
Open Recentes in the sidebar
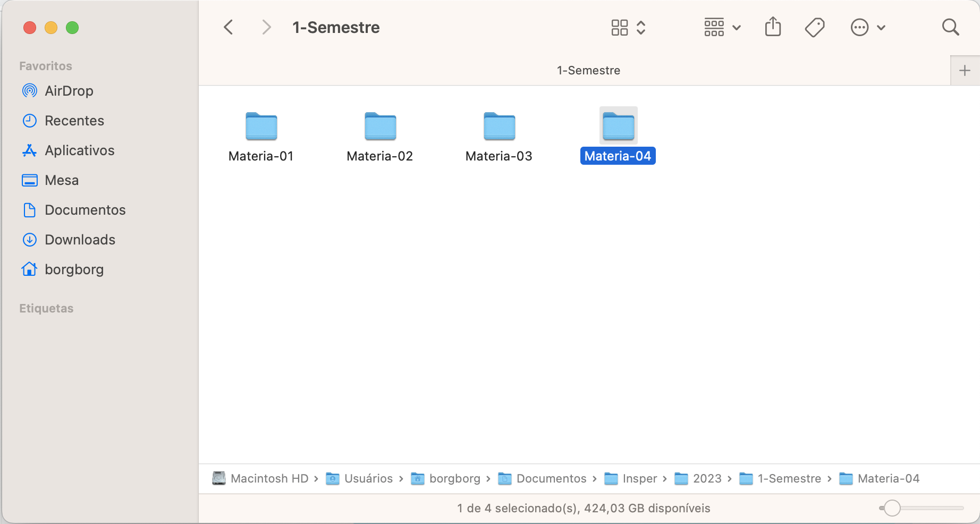tap(74, 121)
